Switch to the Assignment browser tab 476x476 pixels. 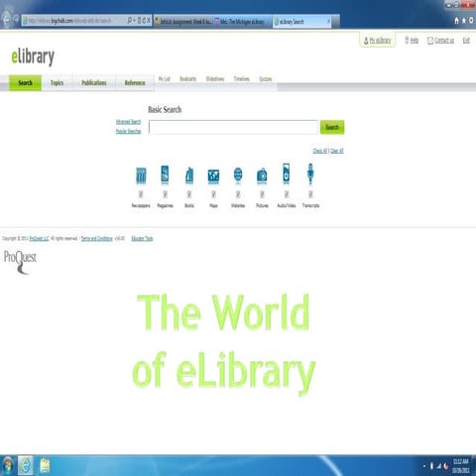point(183,22)
